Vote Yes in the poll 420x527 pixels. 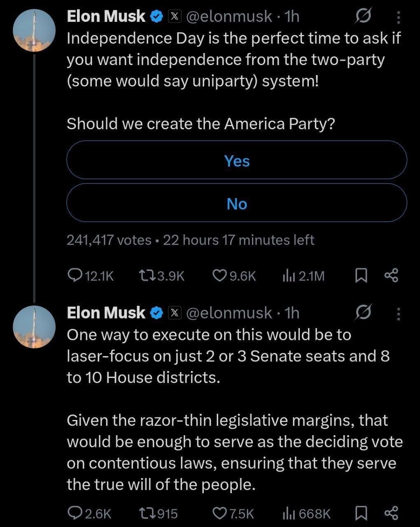237,160
